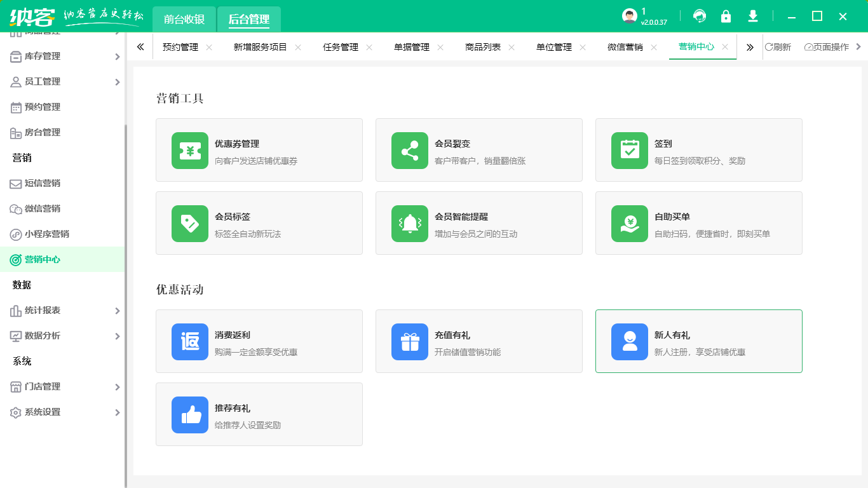Click the customer service headset icon
The image size is (868, 488).
click(700, 17)
